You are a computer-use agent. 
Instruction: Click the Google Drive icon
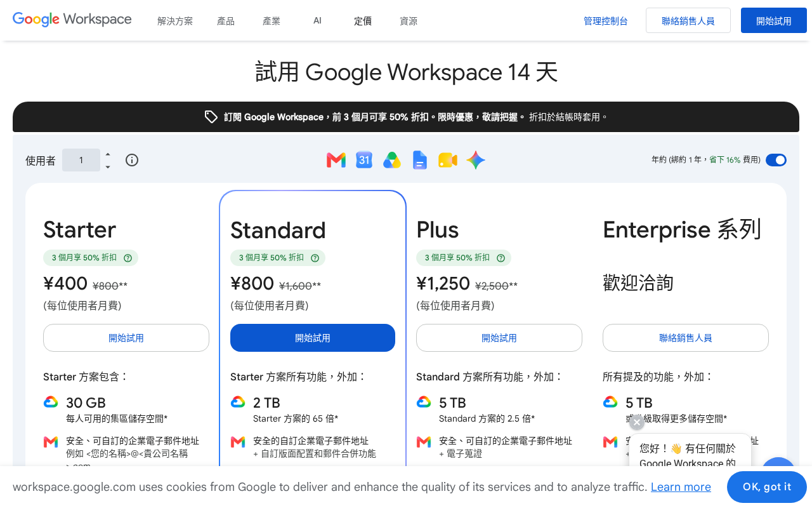[x=392, y=160]
